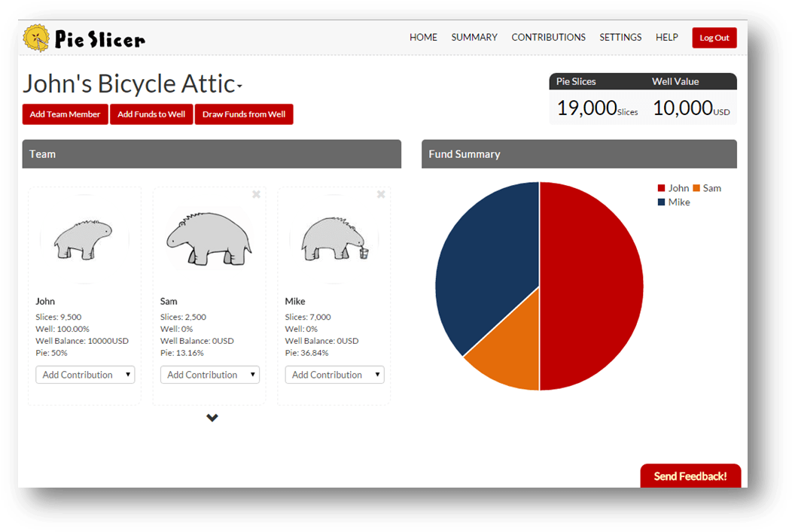The width and height of the screenshot is (792, 532).
Task: Open the HELP nav item
Action: [667, 38]
